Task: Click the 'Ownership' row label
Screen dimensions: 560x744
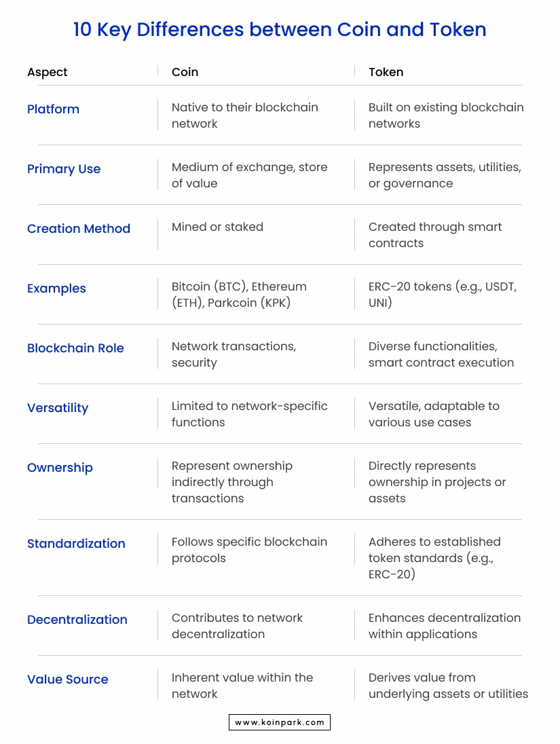Action: [60, 468]
